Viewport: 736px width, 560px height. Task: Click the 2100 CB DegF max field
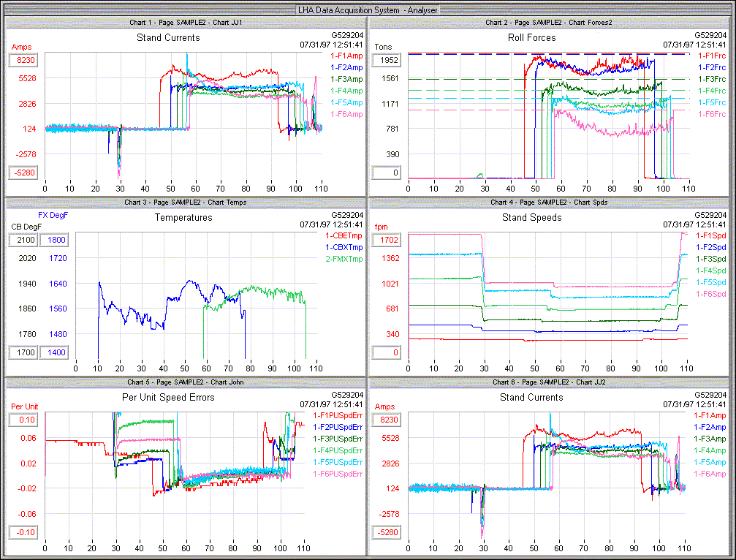pos(23,240)
